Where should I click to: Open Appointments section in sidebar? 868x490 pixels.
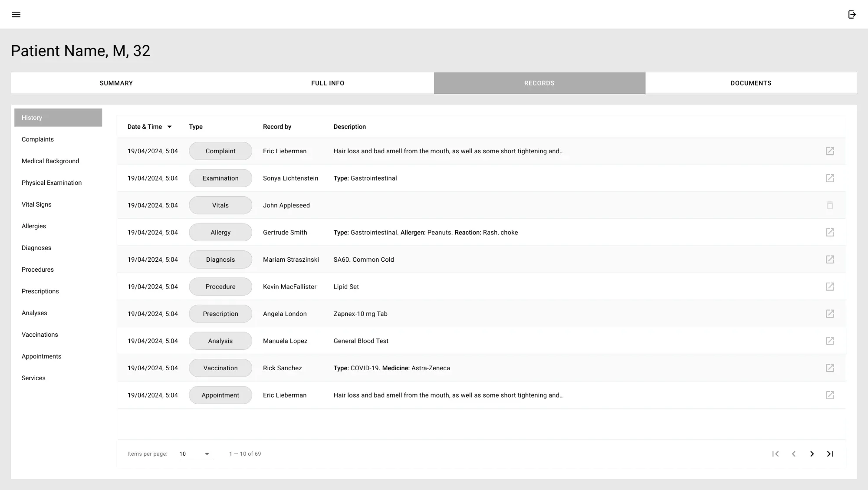(58, 356)
